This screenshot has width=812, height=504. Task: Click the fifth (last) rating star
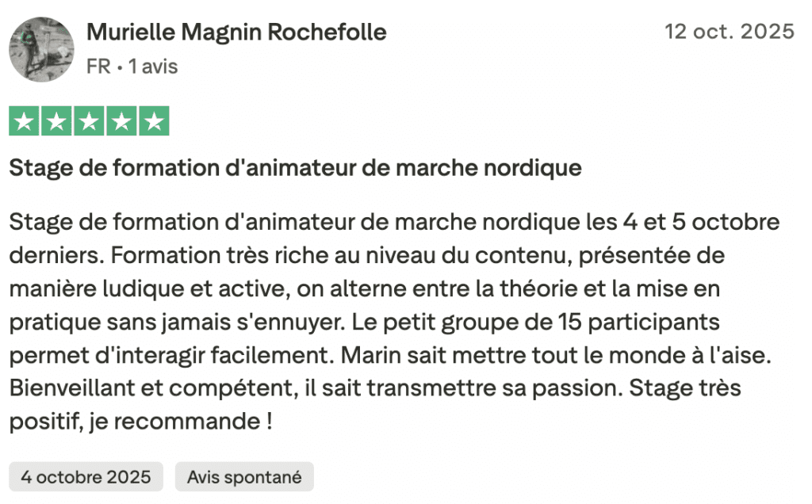tap(154, 121)
